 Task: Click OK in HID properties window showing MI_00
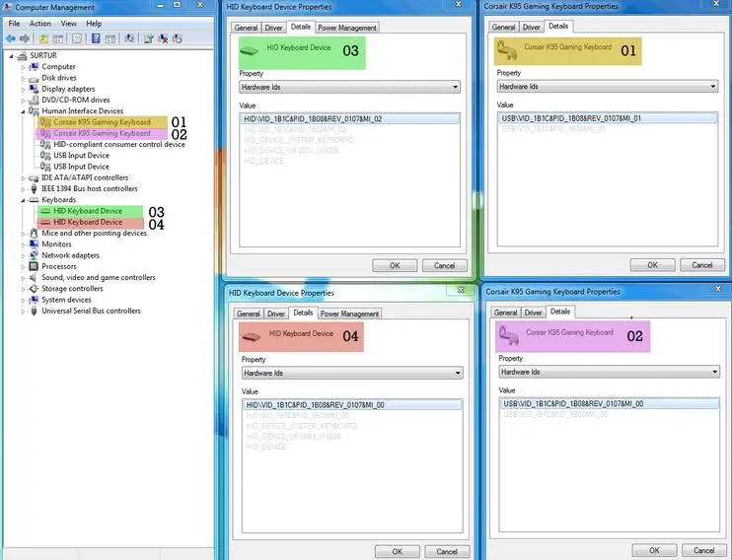[398, 551]
